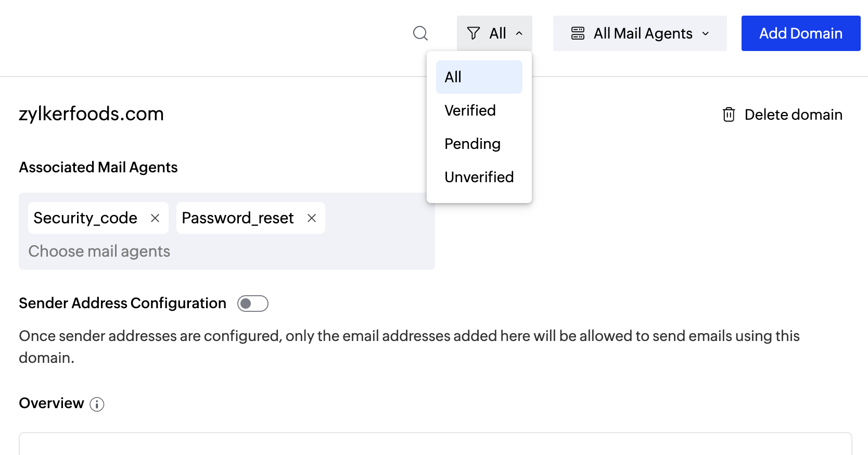The height and width of the screenshot is (455, 868).
Task: Click the Password_reset agent tag label
Action: [238, 218]
